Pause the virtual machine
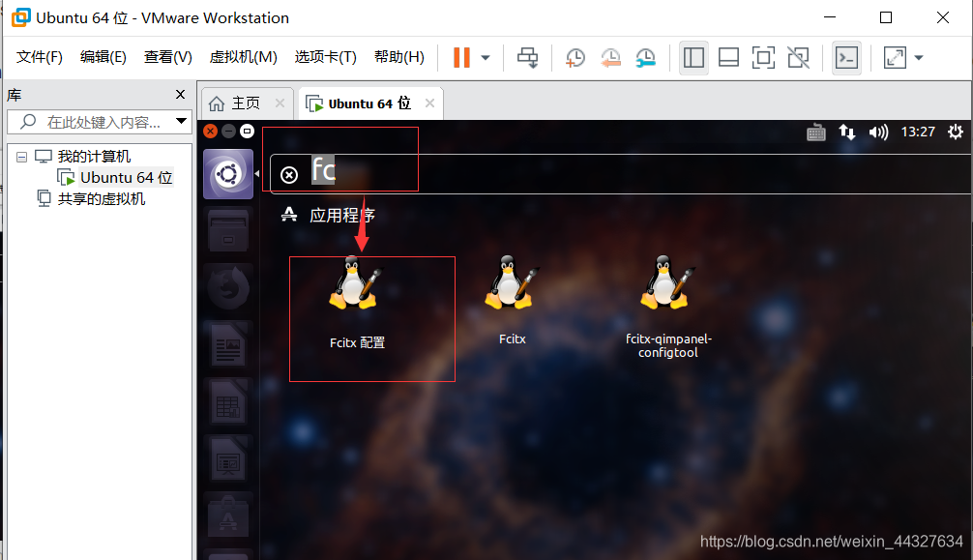This screenshot has height=560, width=973. coord(461,58)
